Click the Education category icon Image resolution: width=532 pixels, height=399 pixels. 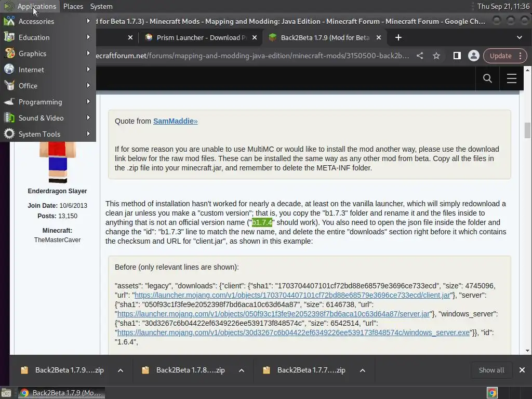(9, 37)
